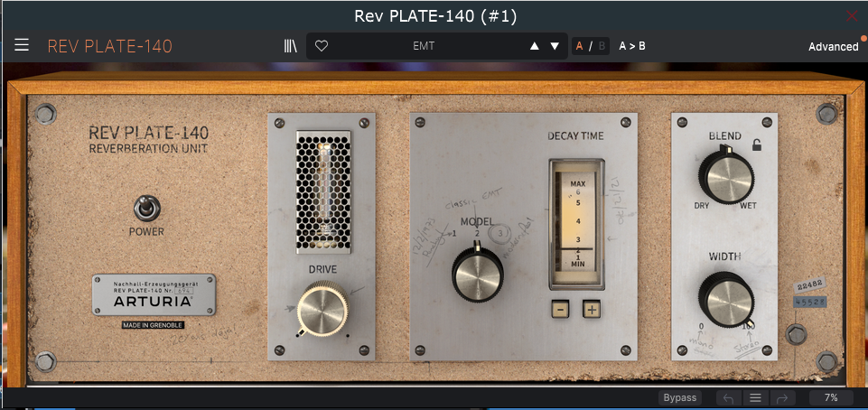This screenshot has height=410, width=868.
Task: Click the 22482 serial tag
Action: 810,284
